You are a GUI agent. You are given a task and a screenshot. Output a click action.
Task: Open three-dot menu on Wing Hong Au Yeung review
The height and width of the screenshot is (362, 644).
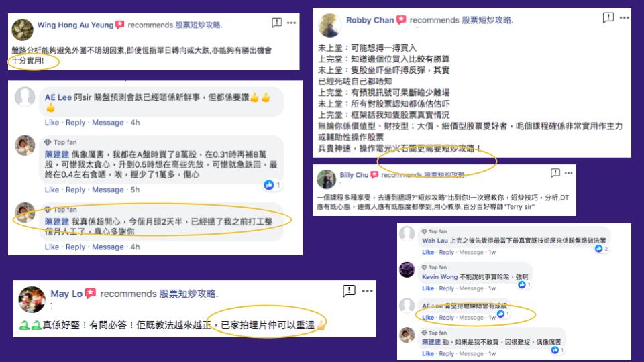292,23
